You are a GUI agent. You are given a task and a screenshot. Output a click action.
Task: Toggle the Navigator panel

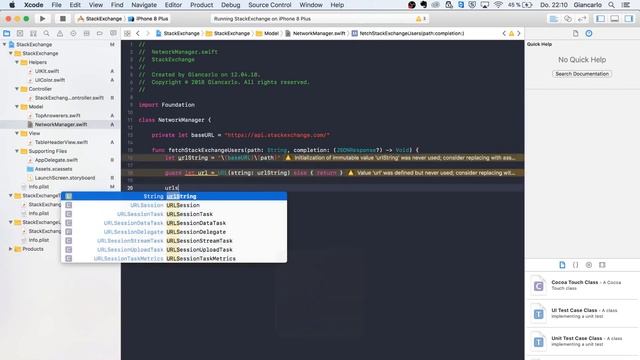point(600,19)
